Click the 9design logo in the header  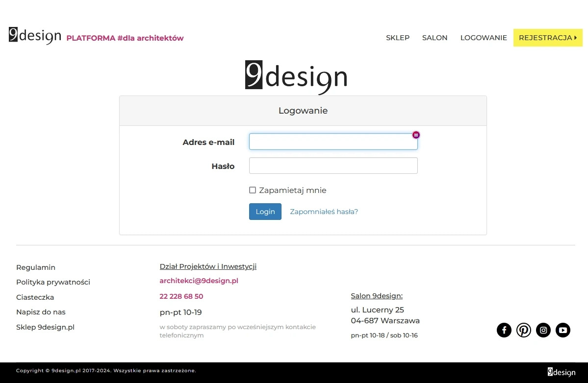(x=34, y=35)
